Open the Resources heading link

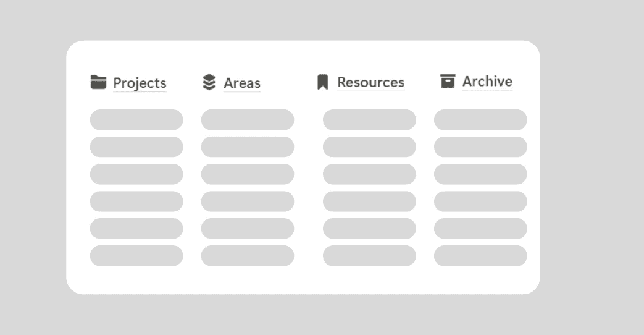pos(371,82)
